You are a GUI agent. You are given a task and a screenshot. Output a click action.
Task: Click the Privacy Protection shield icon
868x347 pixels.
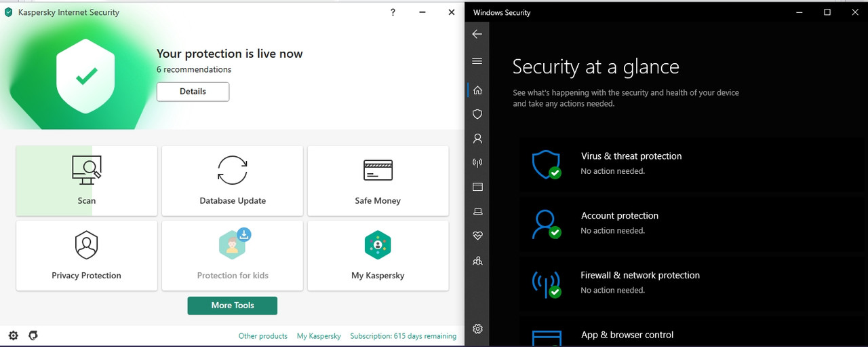point(87,244)
